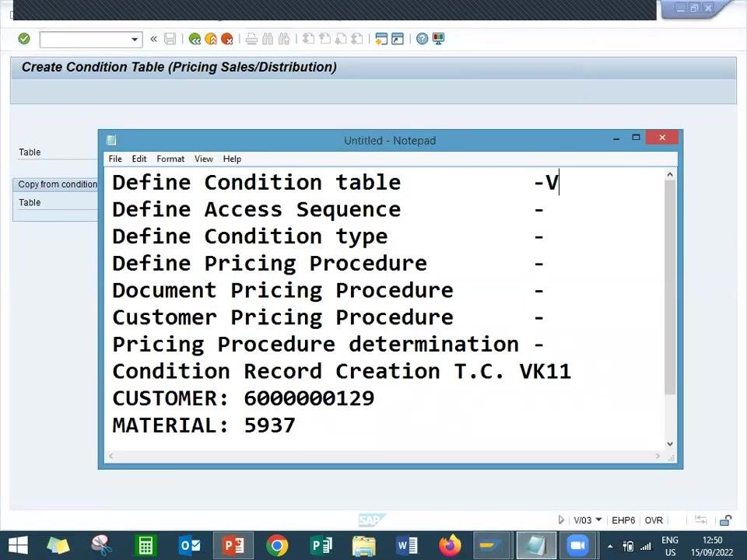Click the green Back icon
This screenshot has width=747, height=560.
(x=195, y=39)
